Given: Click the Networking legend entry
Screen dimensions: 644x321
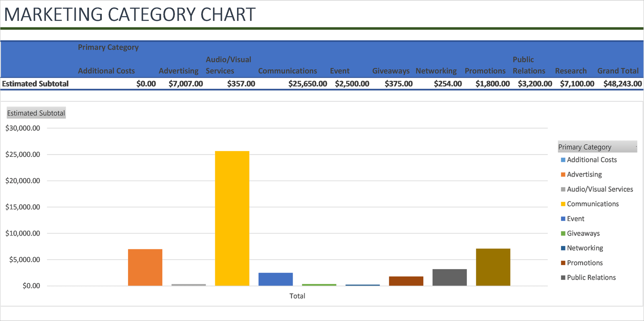Looking at the screenshot, I should (x=582, y=248).
